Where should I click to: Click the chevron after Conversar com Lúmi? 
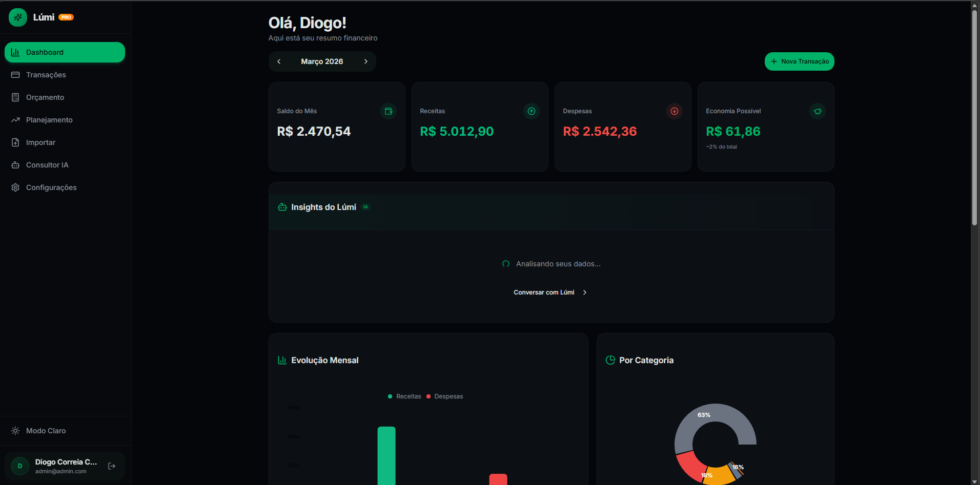(x=585, y=292)
